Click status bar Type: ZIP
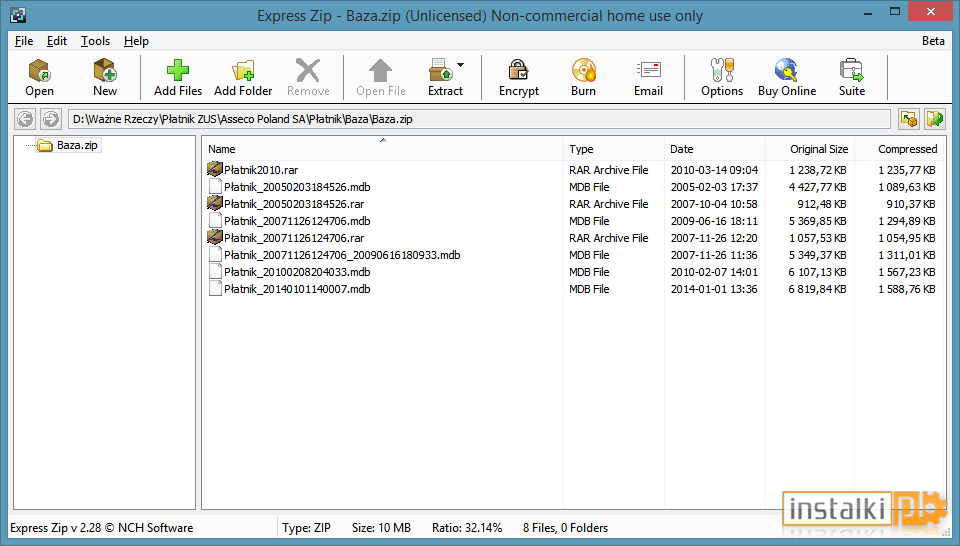960x546 pixels. [x=306, y=528]
